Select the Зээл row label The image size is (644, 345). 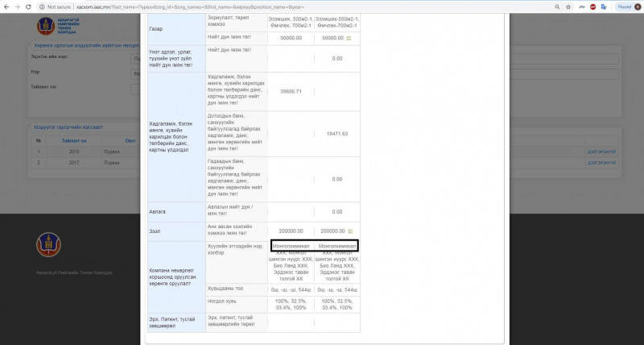pos(155,231)
